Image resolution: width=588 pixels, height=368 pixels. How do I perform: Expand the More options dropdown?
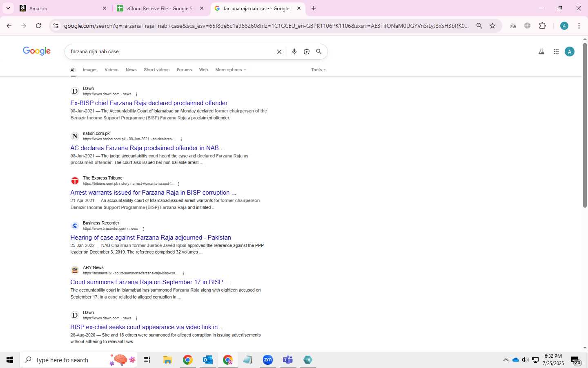231,70
